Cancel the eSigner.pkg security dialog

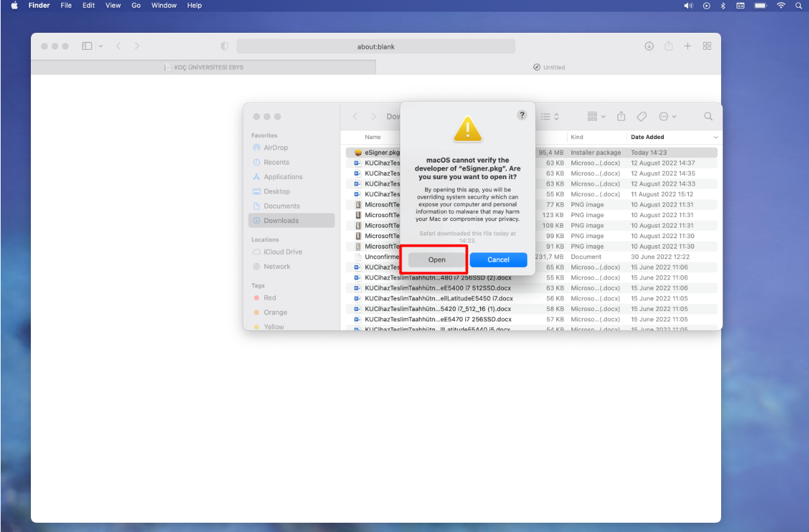[x=498, y=259]
